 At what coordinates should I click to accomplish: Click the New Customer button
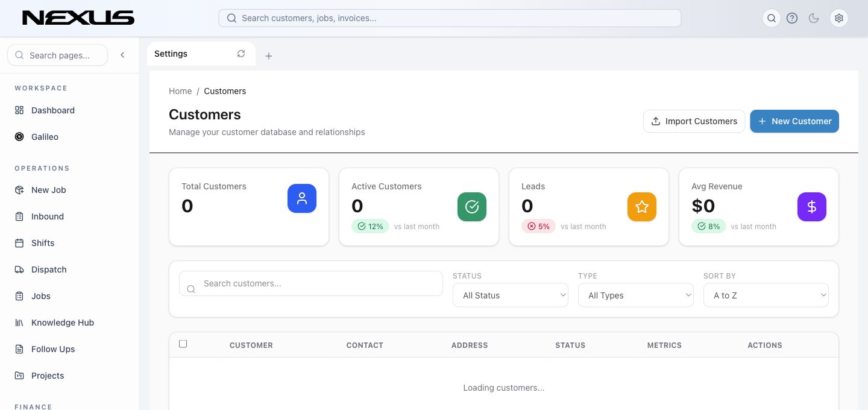[x=794, y=121]
